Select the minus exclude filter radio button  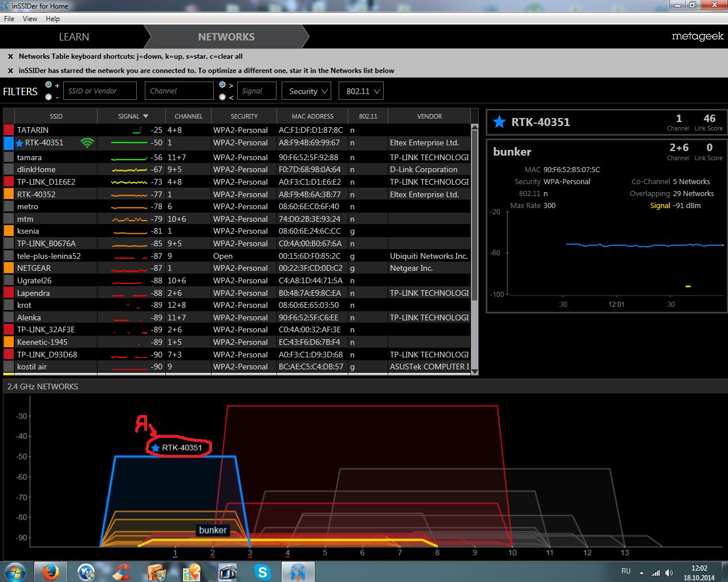(48, 97)
